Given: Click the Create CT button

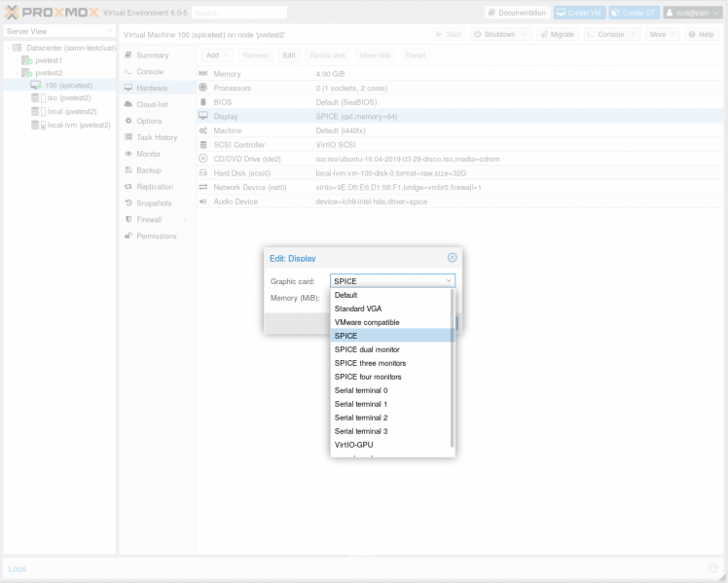Looking at the screenshot, I should coord(635,13).
